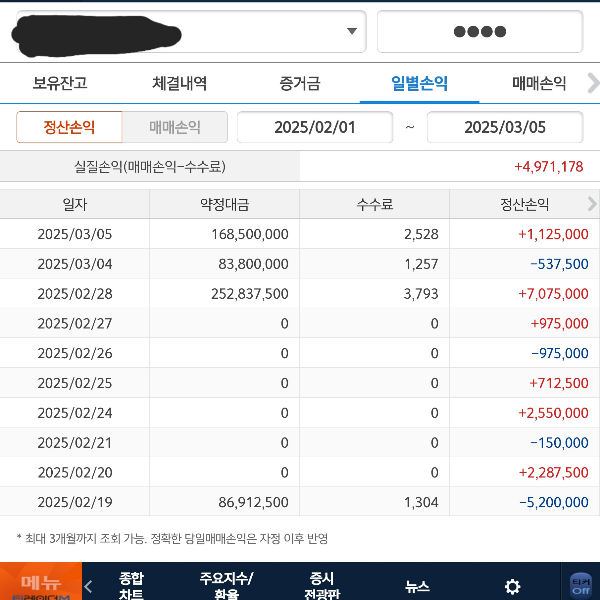This screenshot has width=600, height=600.
Task: Change end date 2025/03/05
Action: click(x=504, y=127)
